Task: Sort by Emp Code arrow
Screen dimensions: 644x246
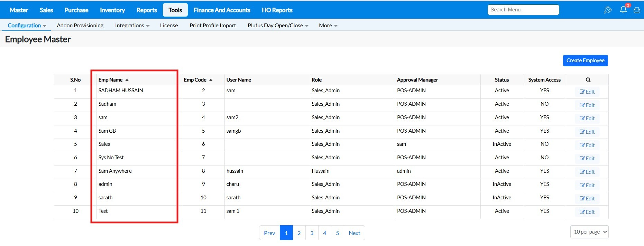Action: click(211, 80)
